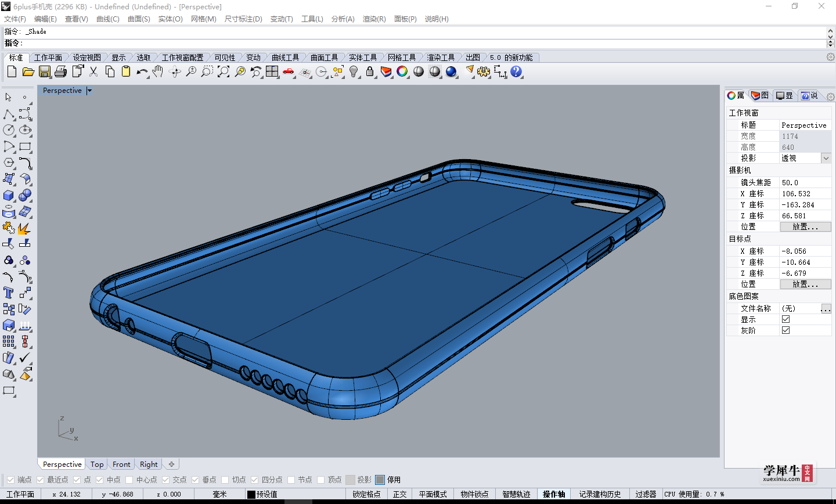
Task: Toggle 锁定格点 in the status bar
Action: (366, 495)
